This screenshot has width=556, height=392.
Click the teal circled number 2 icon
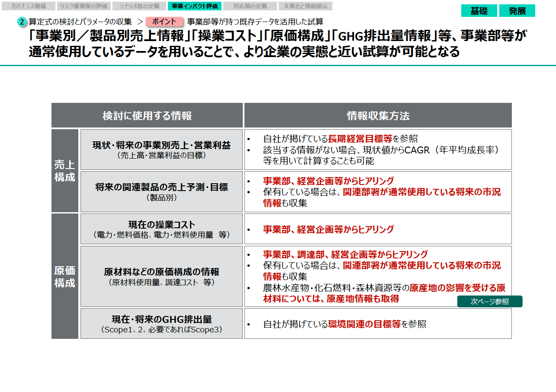[x=22, y=22]
